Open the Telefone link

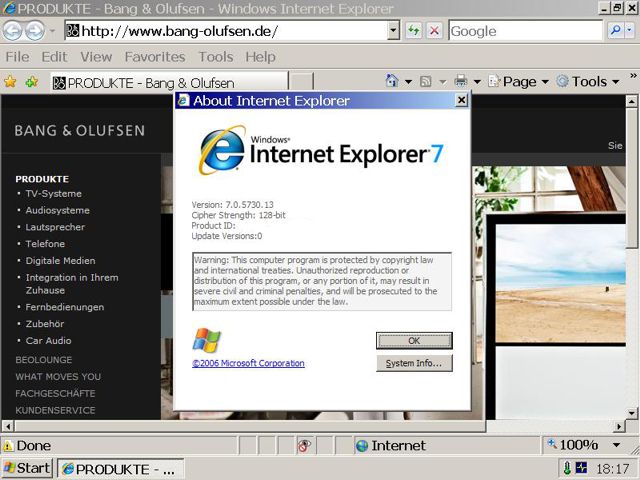coord(45,244)
